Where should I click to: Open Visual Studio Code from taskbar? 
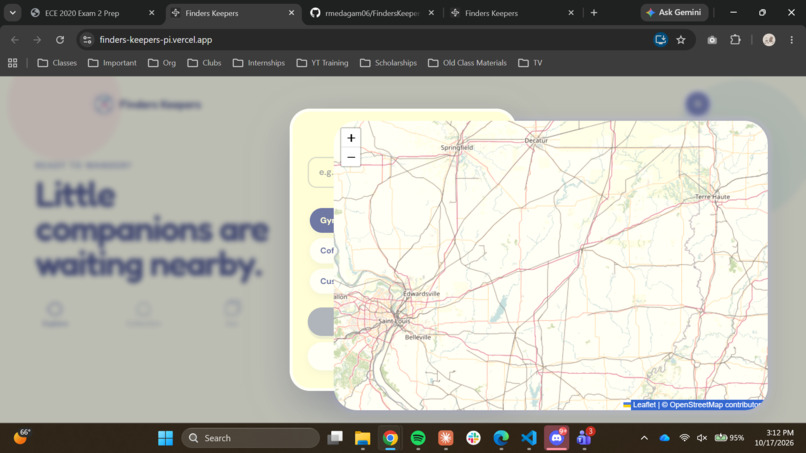pos(529,438)
